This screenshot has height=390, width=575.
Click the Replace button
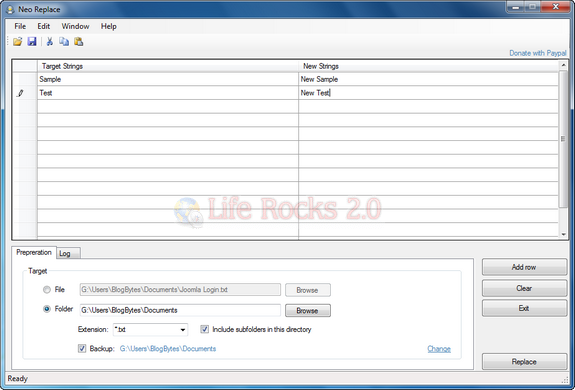pos(524,362)
